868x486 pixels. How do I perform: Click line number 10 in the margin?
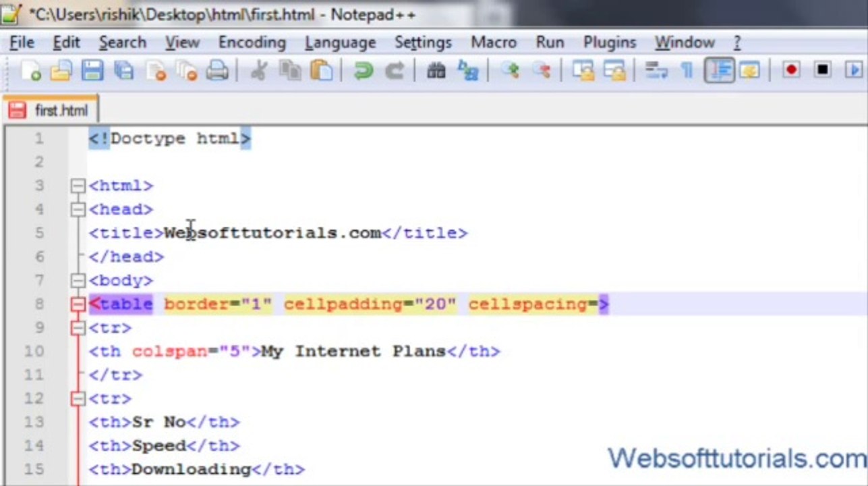tap(34, 351)
